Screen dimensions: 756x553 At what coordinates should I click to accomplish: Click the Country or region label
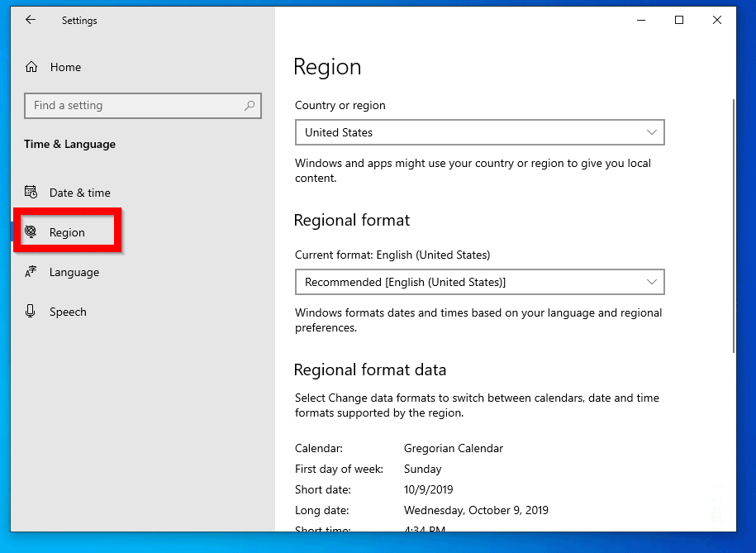coord(340,105)
